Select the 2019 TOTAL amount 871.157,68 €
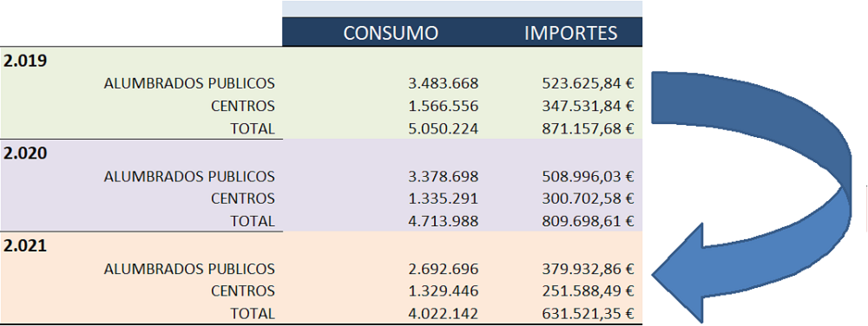 [x=588, y=128]
